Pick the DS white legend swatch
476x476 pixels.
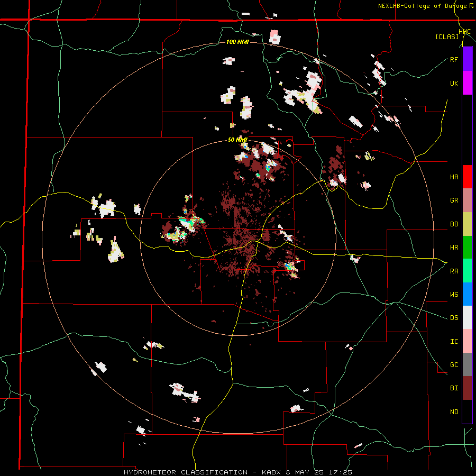[x=467, y=317]
